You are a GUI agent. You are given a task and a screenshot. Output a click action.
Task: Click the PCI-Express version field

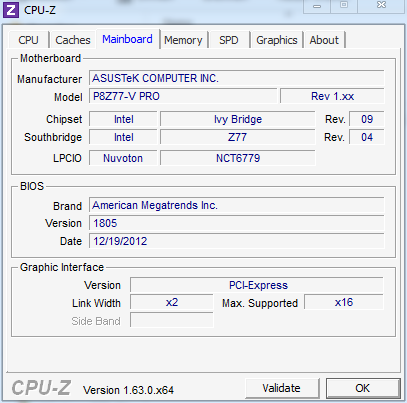[x=257, y=285]
